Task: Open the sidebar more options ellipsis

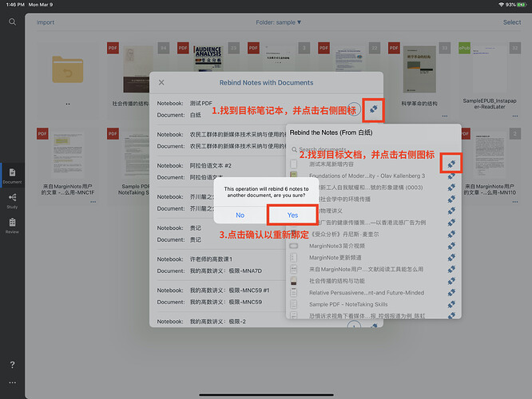Action: [x=12, y=382]
